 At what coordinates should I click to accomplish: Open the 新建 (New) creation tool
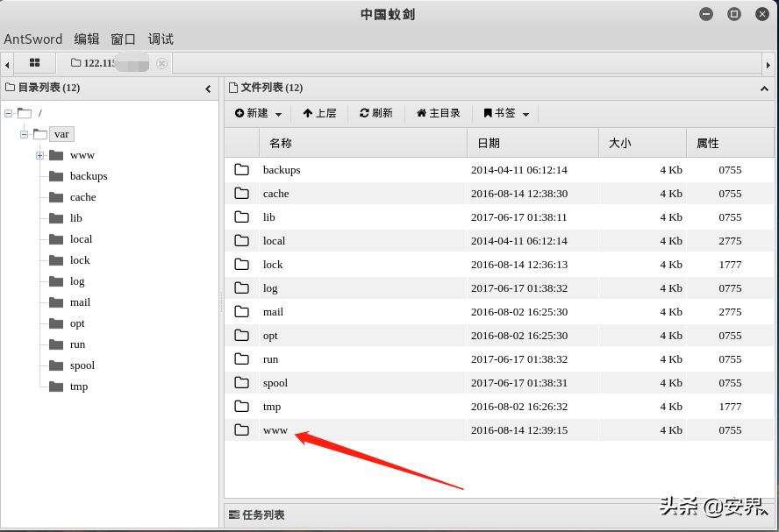[x=255, y=113]
